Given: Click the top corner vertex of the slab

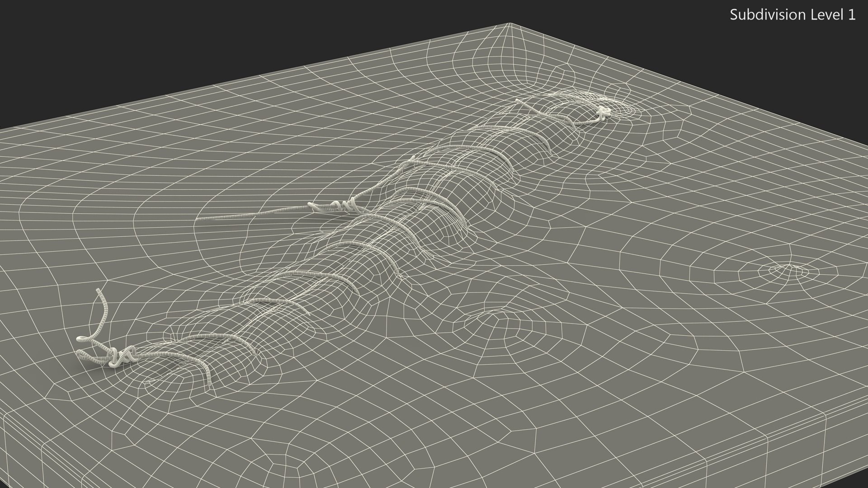Looking at the screenshot, I should click(x=509, y=23).
